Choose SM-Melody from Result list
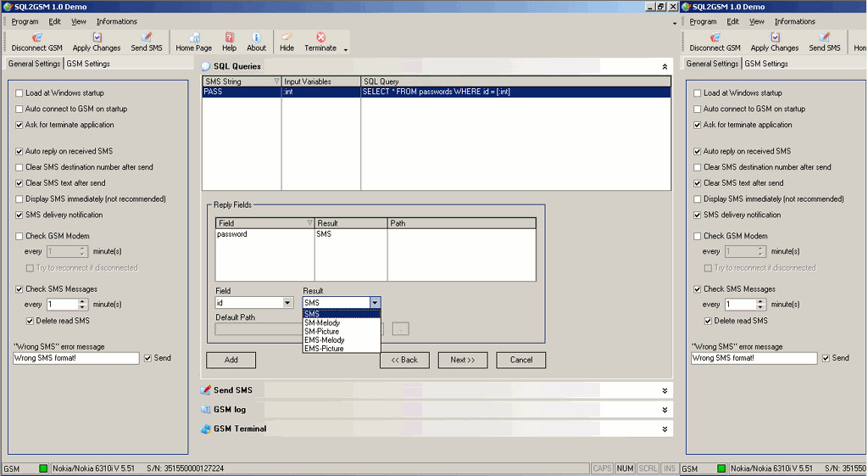The image size is (868, 476). point(342,322)
